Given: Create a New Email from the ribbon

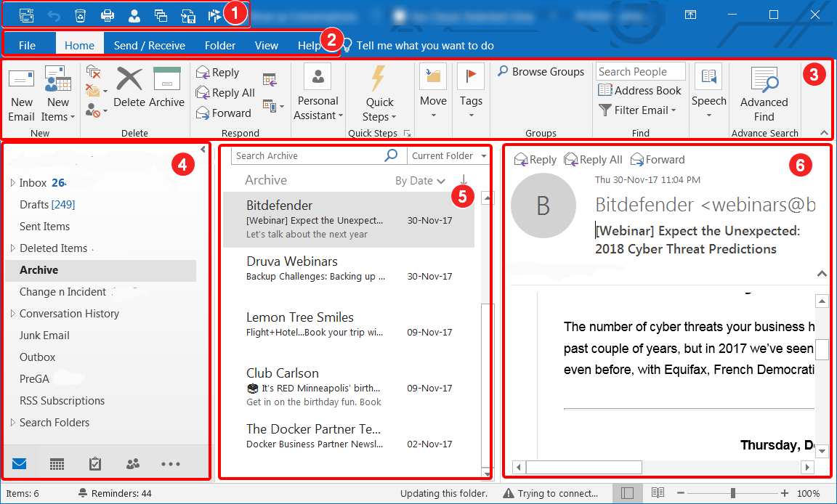Looking at the screenshot, I should 21,95.
